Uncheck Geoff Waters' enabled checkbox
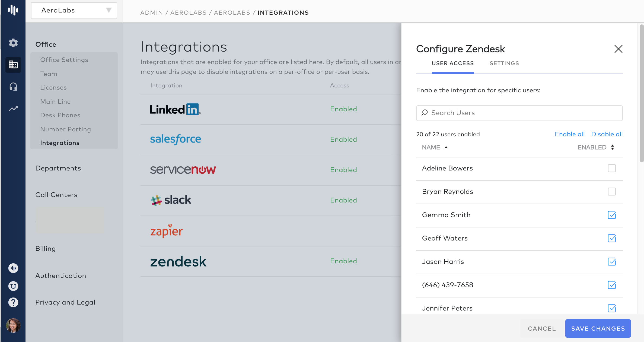Screen dimensions: 644x342 [612, 238]
